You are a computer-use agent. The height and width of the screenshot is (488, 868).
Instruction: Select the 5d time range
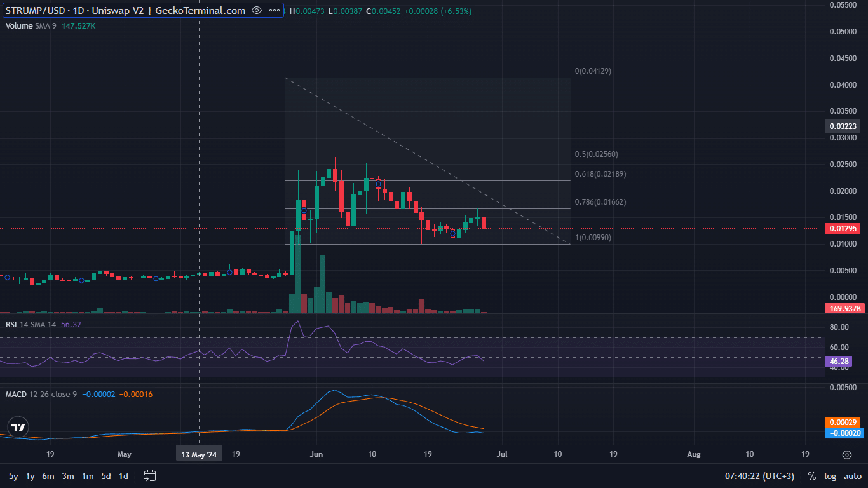click(106, 476)
